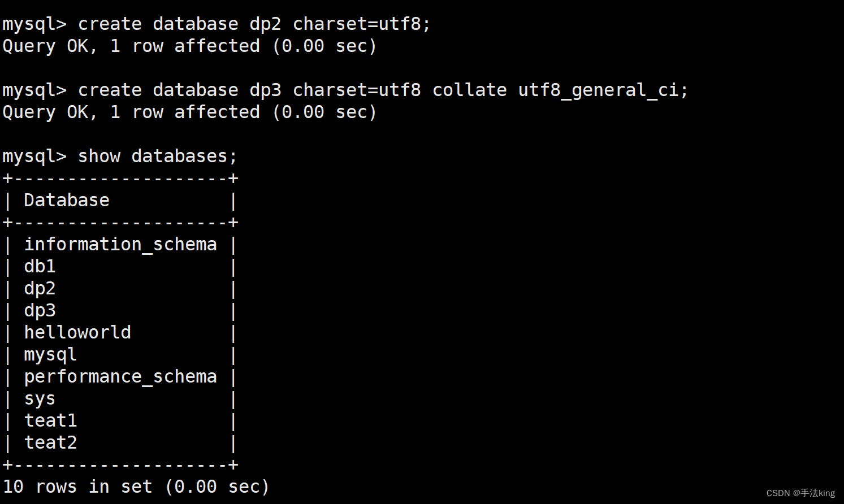Click the information_schema row
Image resolution: width=844 pixels, height=504 pixels.
(120, 245)
